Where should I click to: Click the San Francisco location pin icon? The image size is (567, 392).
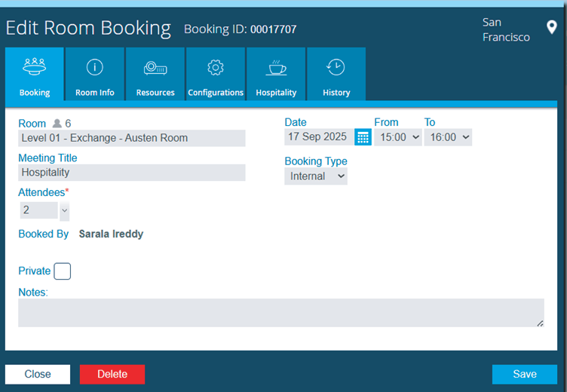[552, 29]
